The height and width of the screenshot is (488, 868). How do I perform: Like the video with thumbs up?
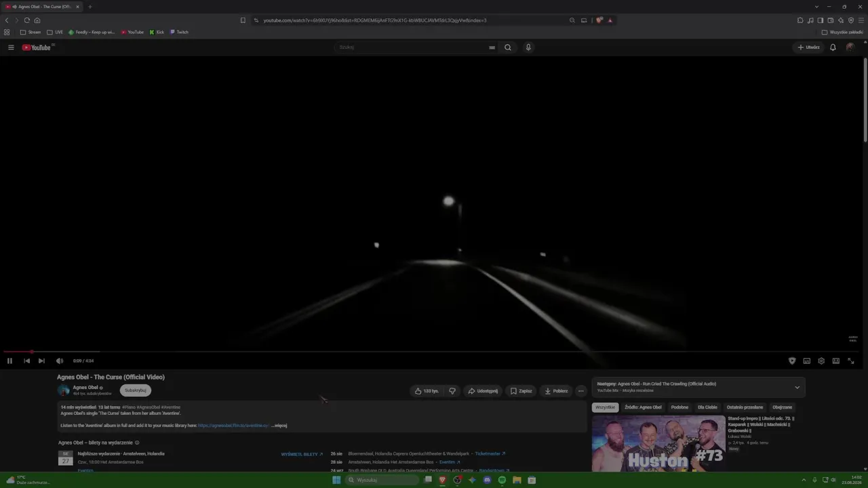427,391
